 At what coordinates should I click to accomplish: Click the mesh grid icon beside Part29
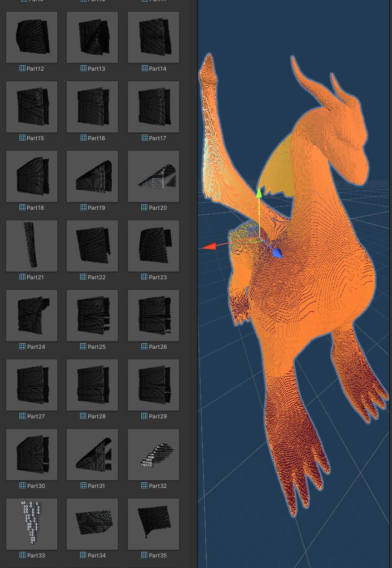[x=145, y=416]
